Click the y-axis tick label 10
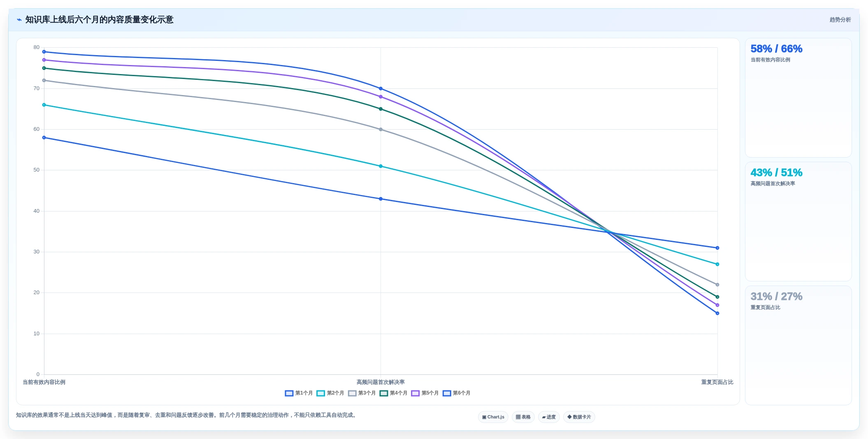 coord(37,334)
